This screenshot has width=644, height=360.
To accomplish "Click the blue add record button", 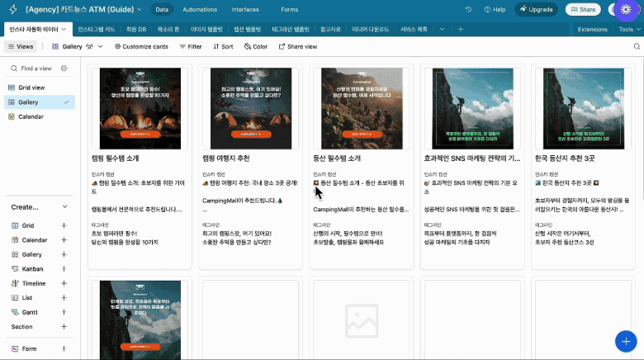I will click(624, 340).
